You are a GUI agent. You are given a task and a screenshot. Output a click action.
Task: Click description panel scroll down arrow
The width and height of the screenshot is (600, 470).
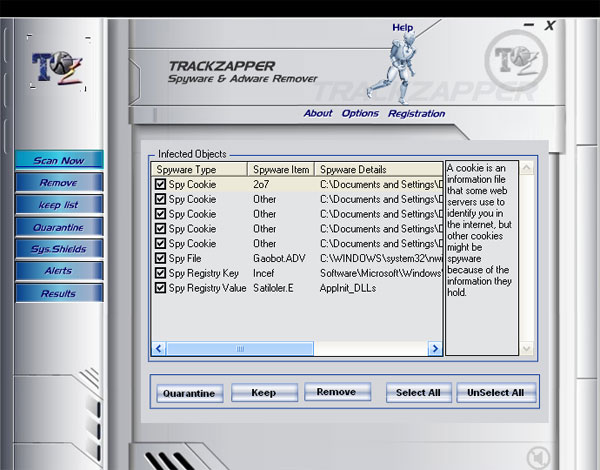(x=527, y=348)
